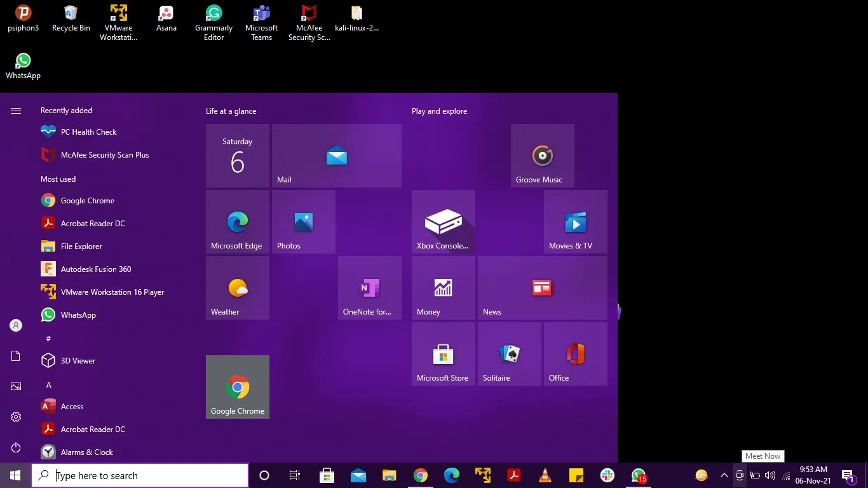Open the notification center on taskbar
The height and width of the screenshot is (488, 868).
coord(848,475)
